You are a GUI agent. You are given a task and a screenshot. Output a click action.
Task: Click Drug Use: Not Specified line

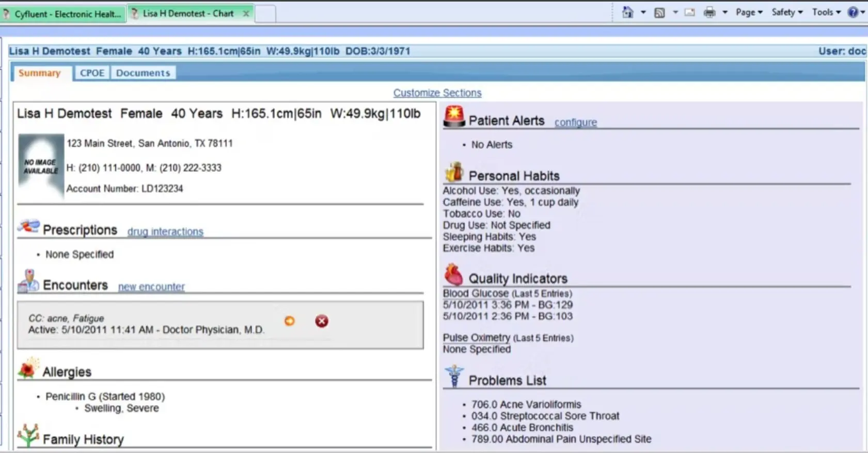497,225
